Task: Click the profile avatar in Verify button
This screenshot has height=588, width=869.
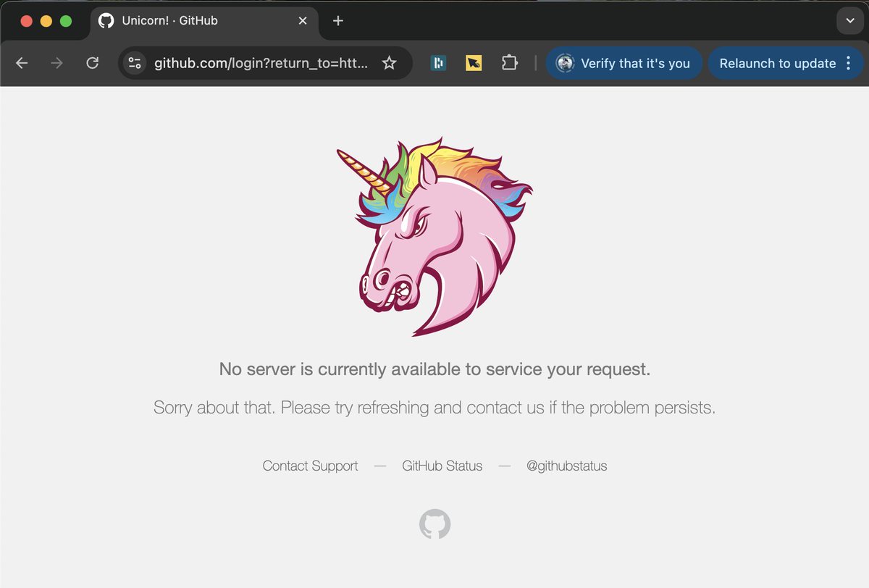Action: (565, 63)
